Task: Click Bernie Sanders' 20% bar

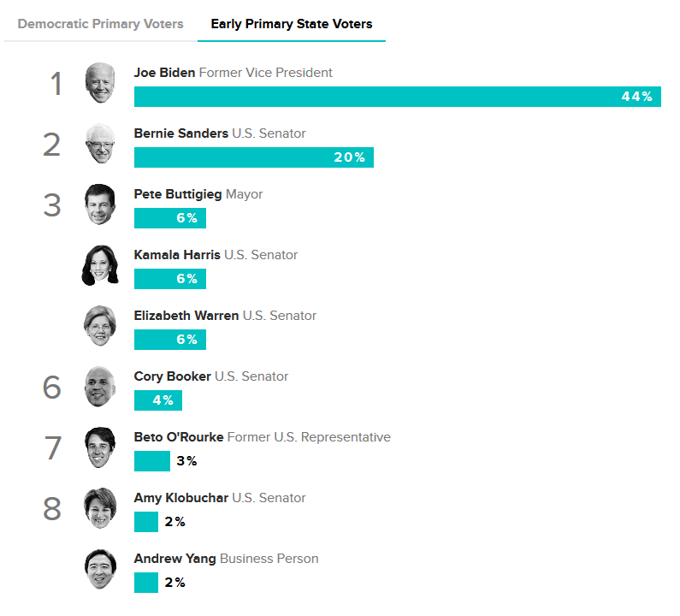Action: click(x=254, y=157)
